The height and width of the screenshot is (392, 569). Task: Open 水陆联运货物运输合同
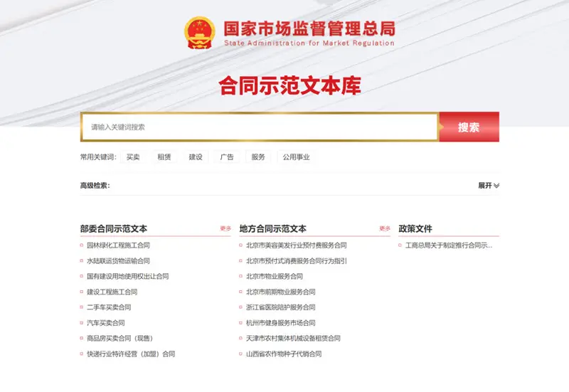point(118,261)
